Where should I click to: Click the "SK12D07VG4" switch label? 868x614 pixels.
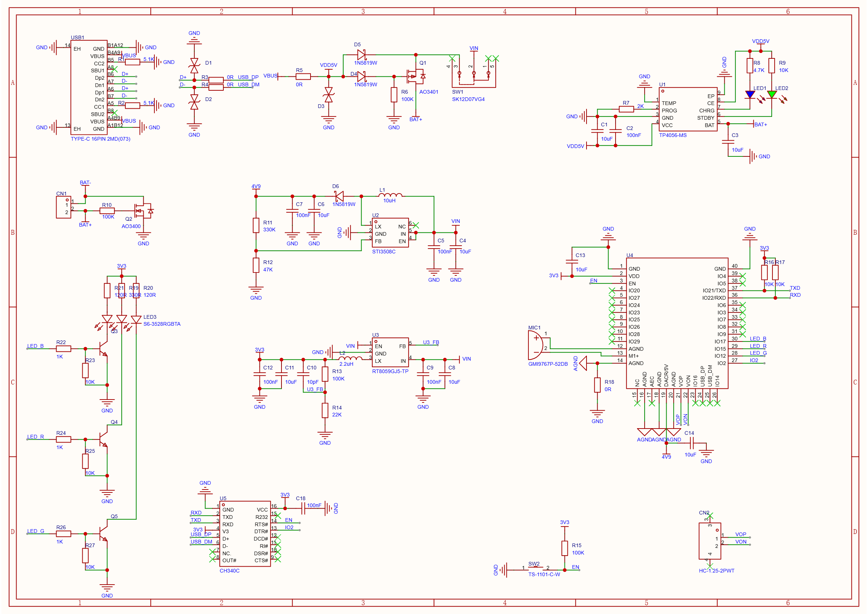click(468, 99)
